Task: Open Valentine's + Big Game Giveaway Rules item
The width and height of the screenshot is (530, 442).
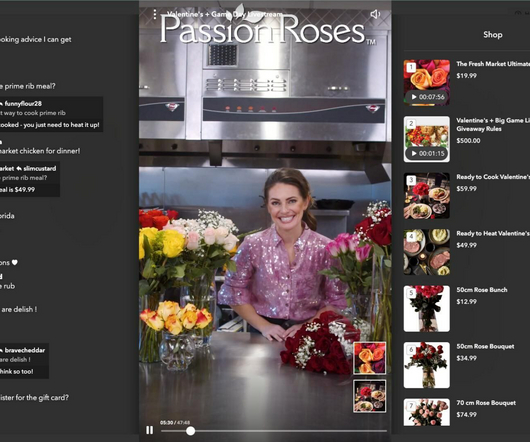Action: (x=493, y=124)
